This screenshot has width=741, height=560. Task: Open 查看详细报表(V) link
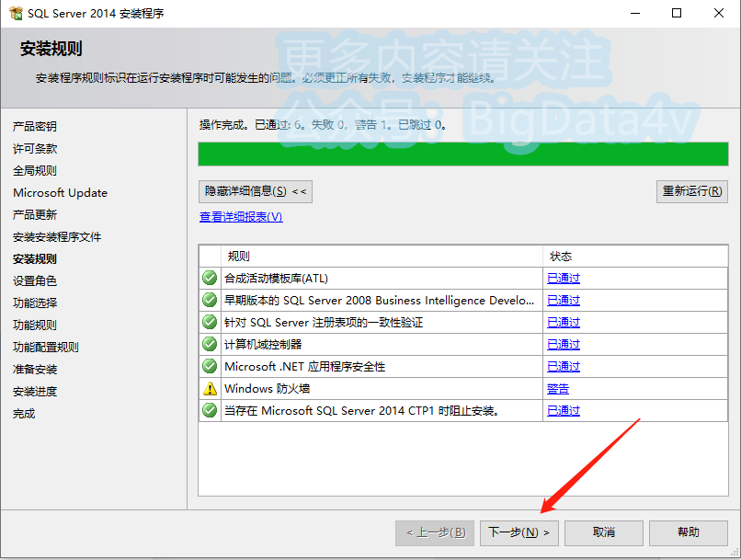coord(241,217)
